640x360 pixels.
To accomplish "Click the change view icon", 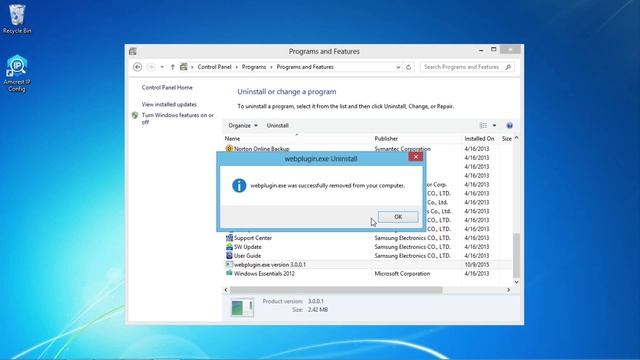I will tap(483, 126).
